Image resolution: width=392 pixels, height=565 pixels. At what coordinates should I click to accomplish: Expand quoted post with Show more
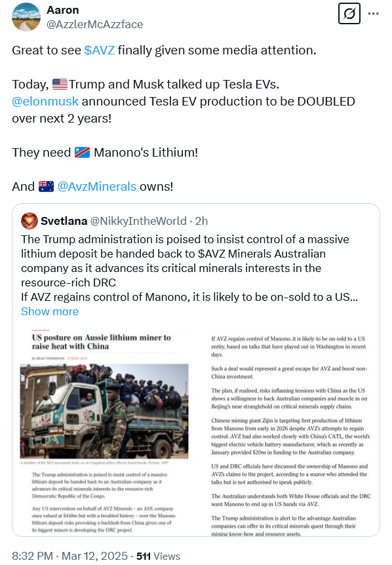click(50, 311)
